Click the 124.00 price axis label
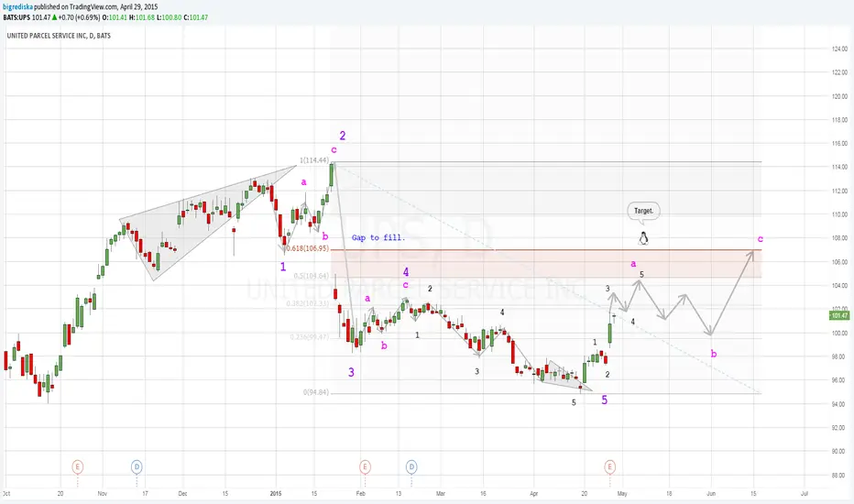 [x=839, y=49]
